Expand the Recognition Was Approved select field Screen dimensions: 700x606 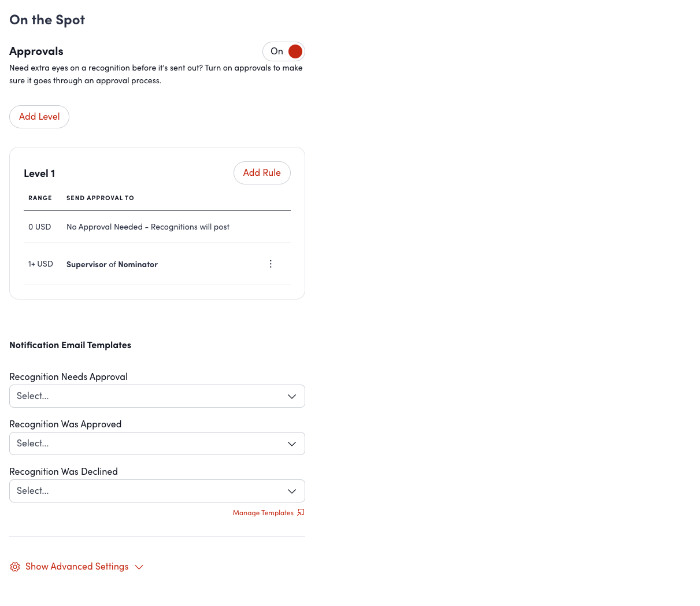[x=157, y=444]
